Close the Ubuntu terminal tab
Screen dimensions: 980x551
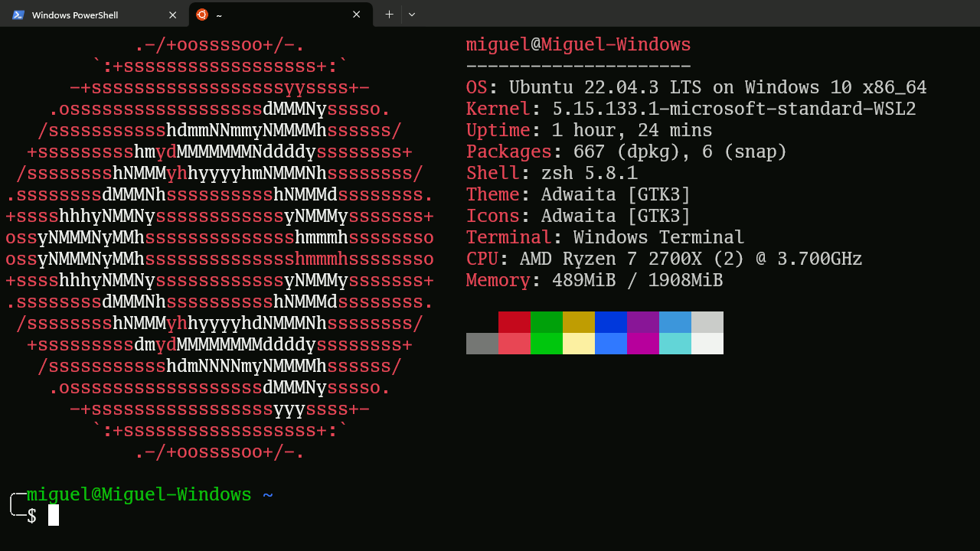356,15
